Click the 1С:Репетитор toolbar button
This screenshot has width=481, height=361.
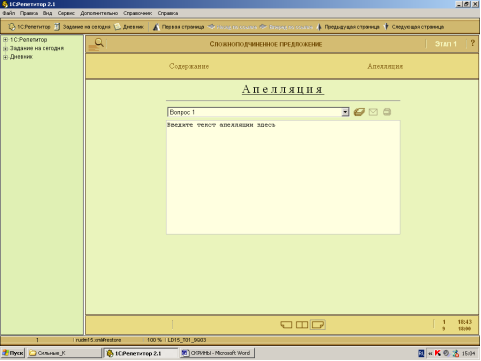coord(29,27)
